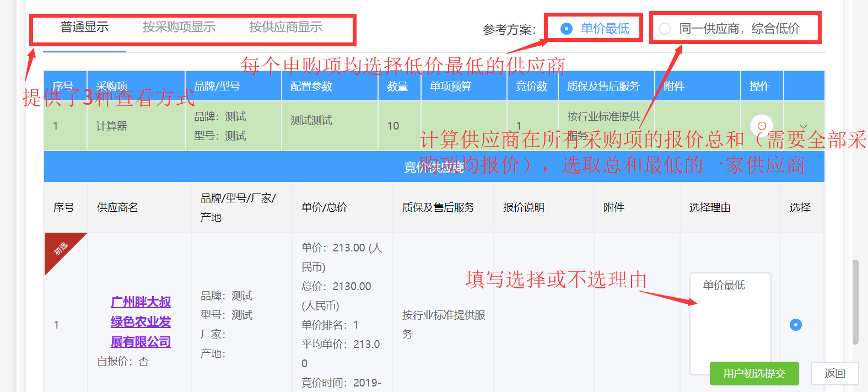Open the 广州胖大叔绿色农业发展有限公司 supplier link
The width and height of the screenshot is (868, 392).
[x=141, y=322]
